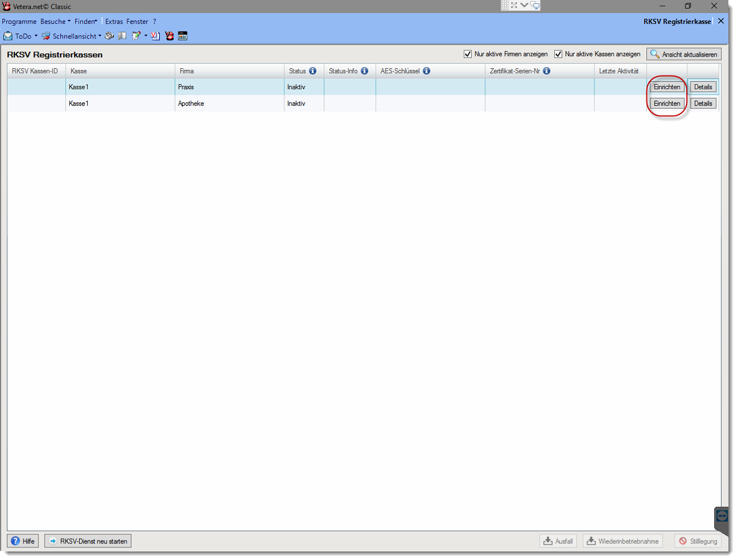This screenshot has height=560, width=737.
Task: Click the open book icon in toolbar
Action: pyautogui.click(x=122, y=36)
